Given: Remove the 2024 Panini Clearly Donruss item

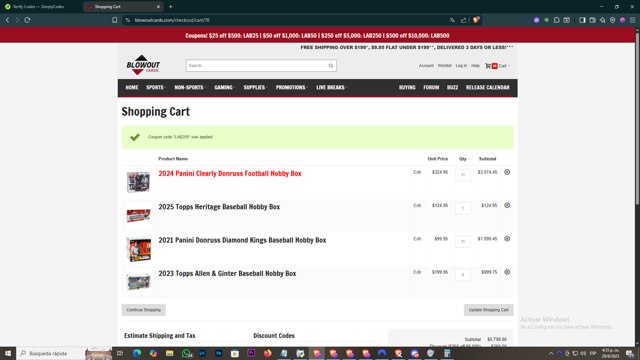Looking at the screenshot, I should (x=507, y=172).
